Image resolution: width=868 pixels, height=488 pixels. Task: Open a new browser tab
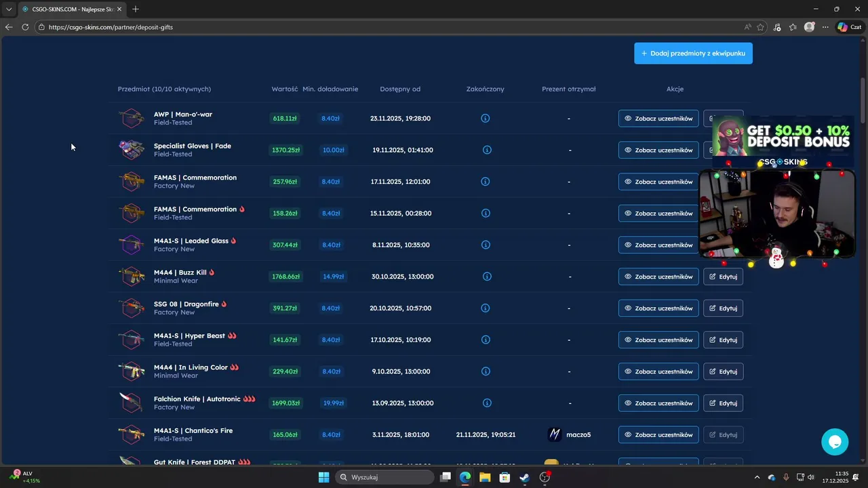click(x=136, y=9)
